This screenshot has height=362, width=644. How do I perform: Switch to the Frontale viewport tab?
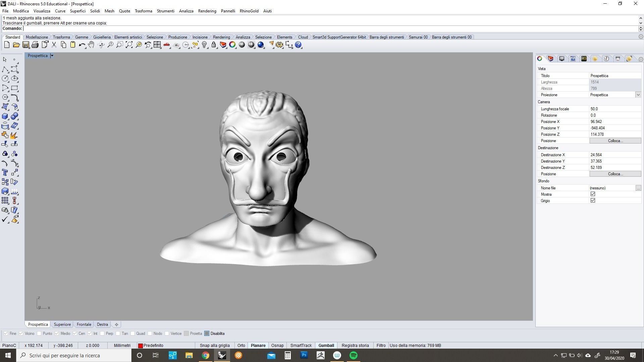[84, 324]
